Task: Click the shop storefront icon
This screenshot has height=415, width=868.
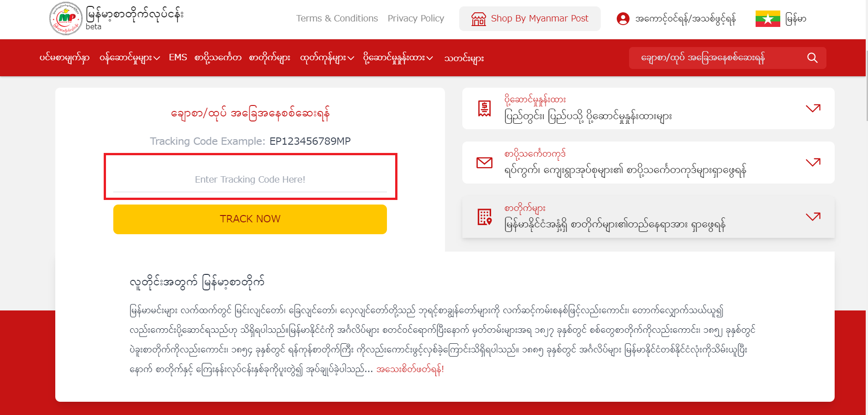Action: (478, 19)
